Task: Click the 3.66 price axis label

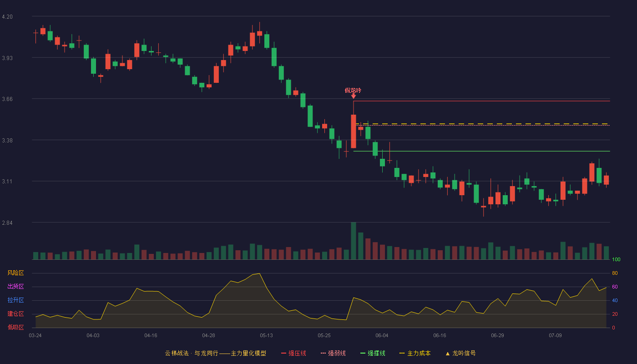Action: [x=7, y=99]
